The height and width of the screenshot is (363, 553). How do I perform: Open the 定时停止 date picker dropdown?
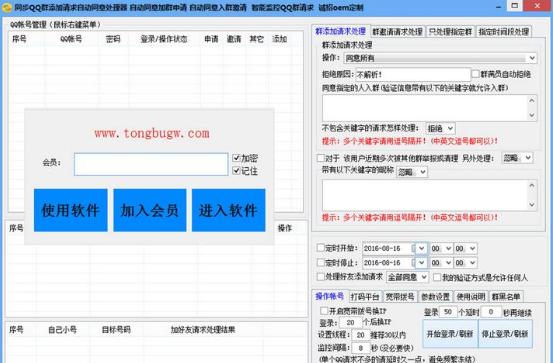[421, 263]
